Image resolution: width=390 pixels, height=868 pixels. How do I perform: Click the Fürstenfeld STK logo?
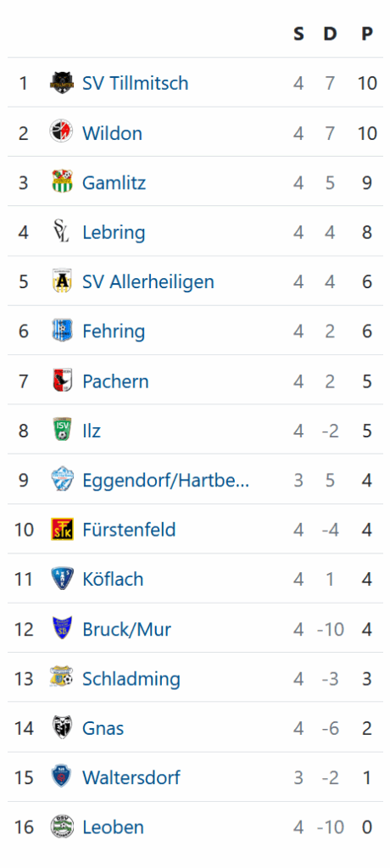tap(61, 530)
